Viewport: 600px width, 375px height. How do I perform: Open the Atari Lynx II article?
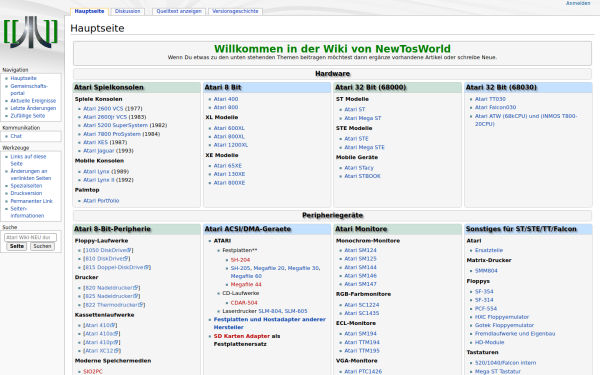(x=99, y=180)
